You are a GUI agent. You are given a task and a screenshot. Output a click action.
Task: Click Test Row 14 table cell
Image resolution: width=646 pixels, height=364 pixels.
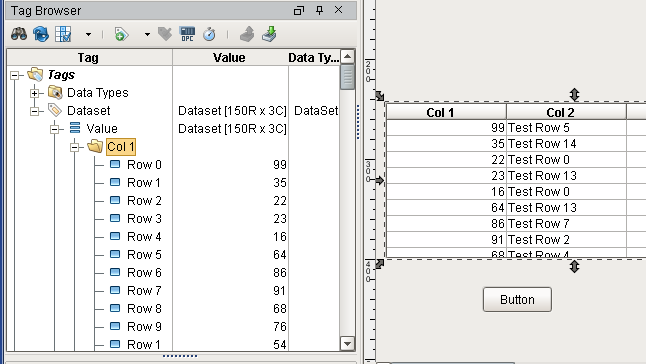pyautogui.click(x=566, y=144)
